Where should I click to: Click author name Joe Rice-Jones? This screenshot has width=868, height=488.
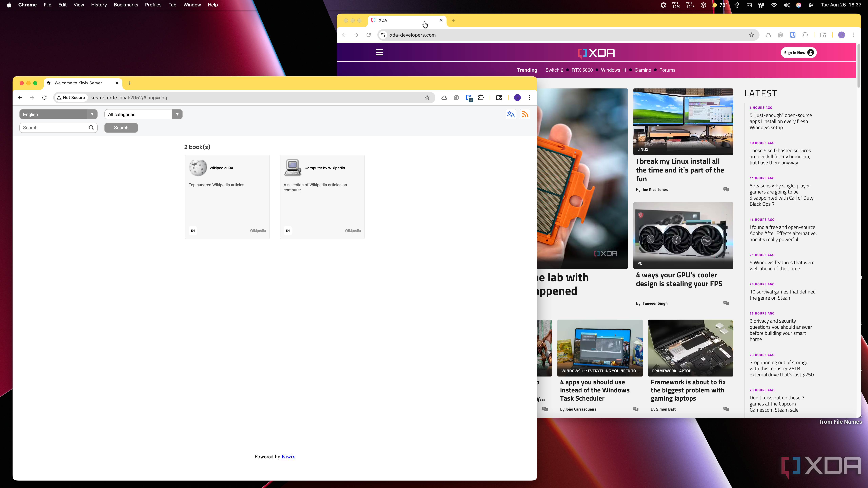pyautogui.click(x=655, y=190)
